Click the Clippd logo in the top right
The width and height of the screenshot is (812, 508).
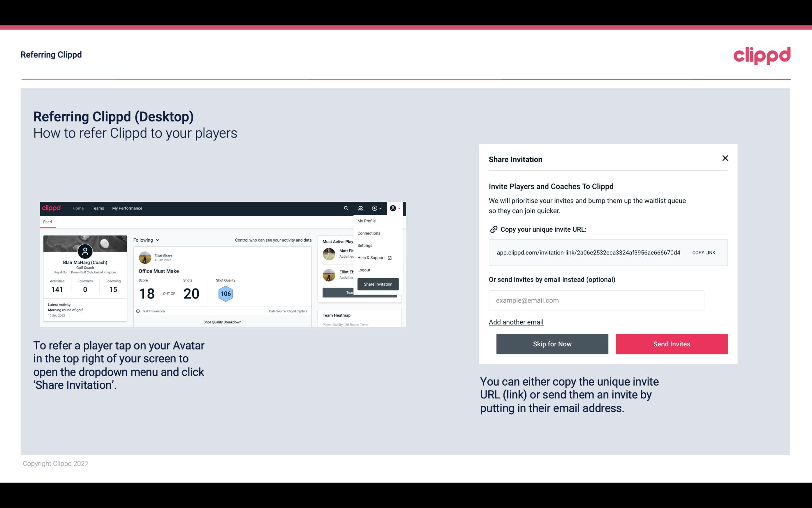pos(762,54)
